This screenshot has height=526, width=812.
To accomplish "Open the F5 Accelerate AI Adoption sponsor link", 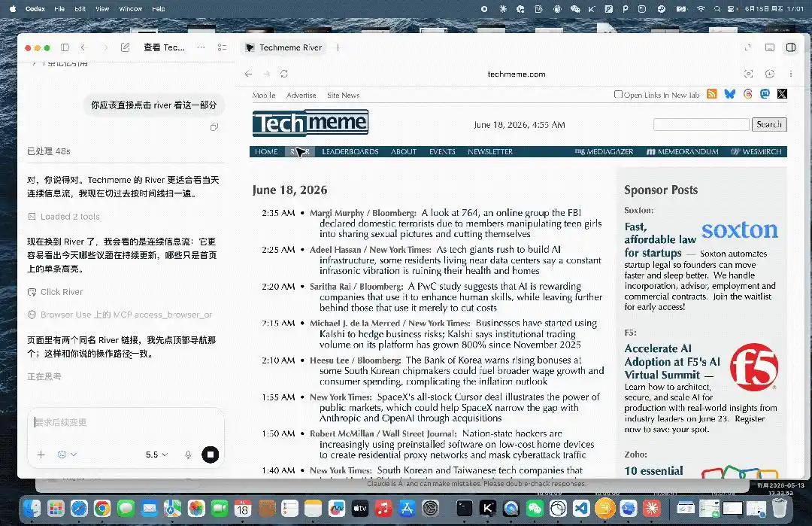I will pos(672,362).
